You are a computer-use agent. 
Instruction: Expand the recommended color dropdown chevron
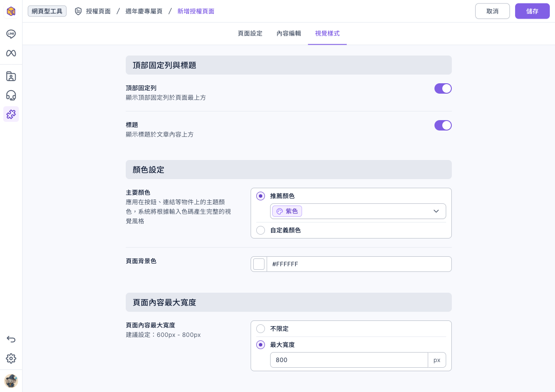coord(436,211)
